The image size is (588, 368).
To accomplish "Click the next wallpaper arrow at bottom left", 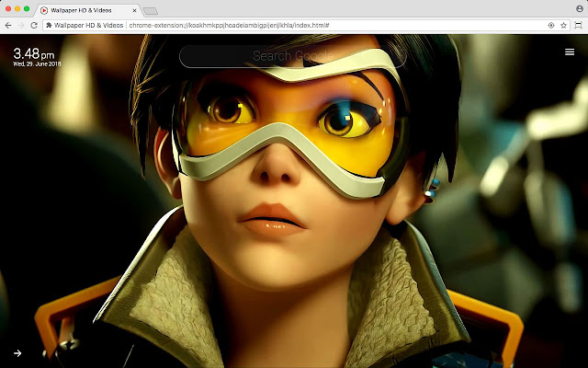I will pyautogui.click(x=17, y=353).
